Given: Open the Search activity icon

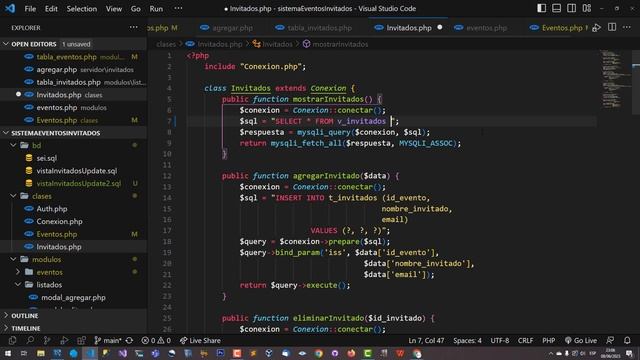Looking at the screenshot, I should pyautogui.click(x=30, y=340).
